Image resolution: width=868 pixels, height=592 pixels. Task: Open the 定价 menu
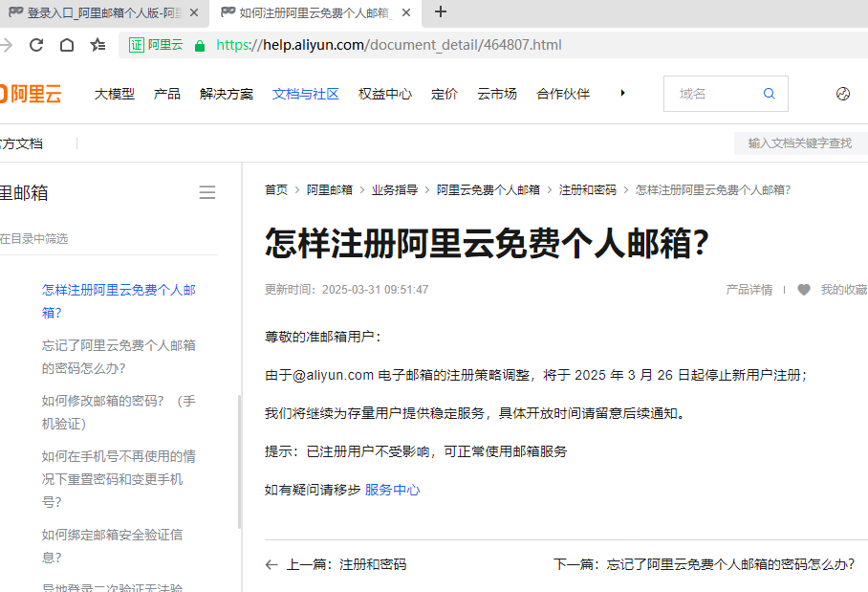coord(445,94)
